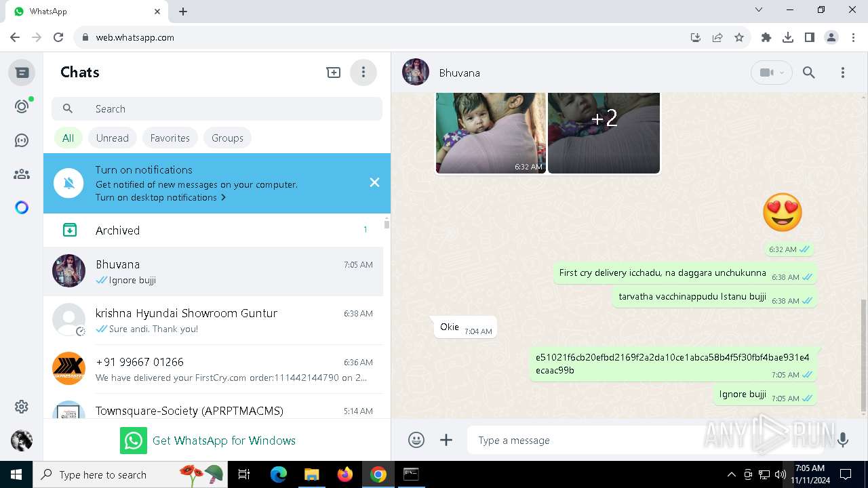Click the long hash string message
Image resolution: width=868 pixels, height=488 pixels.
click(673, 365)
